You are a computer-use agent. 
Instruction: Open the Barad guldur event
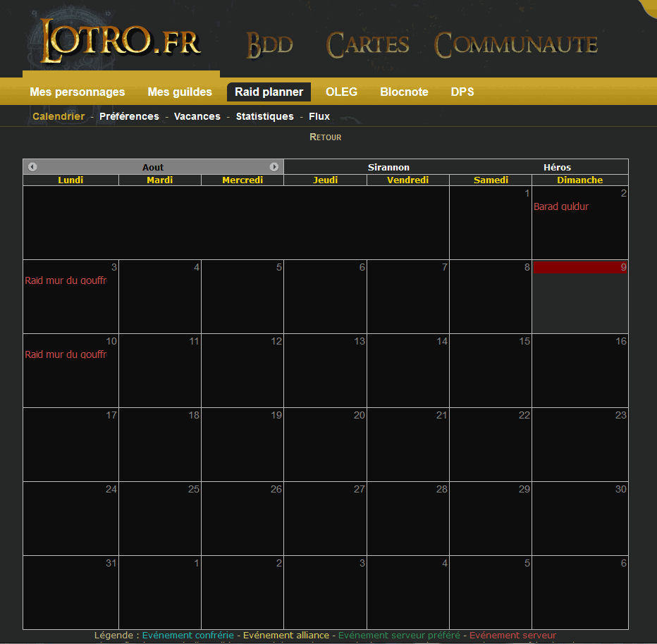(x=561, y=206)
